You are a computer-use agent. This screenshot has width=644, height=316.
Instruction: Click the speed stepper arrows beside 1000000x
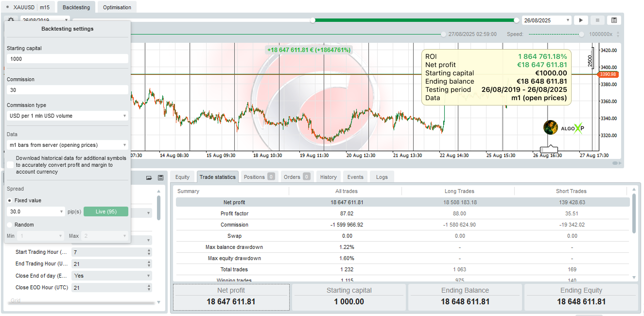click(x=618, y=35)
